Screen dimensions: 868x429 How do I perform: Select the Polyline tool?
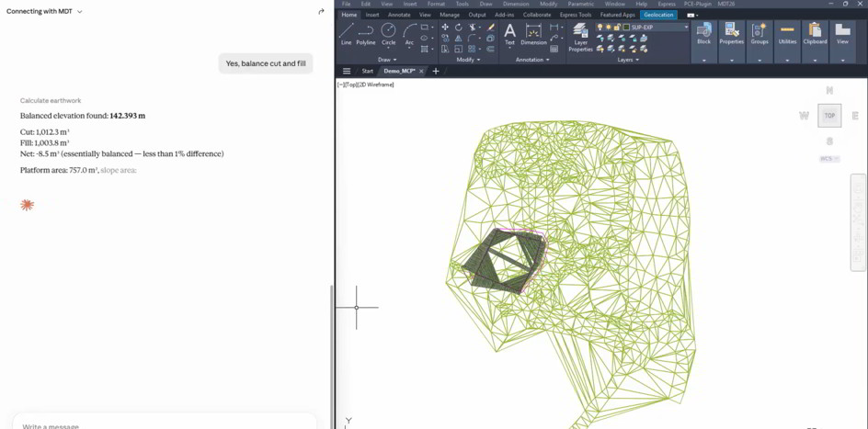click(x=365, y=34)
